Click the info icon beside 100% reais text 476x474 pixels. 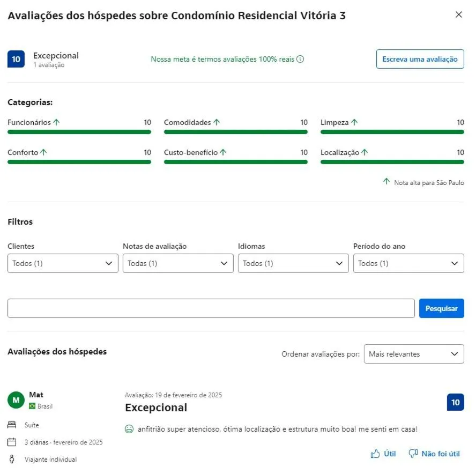click(300, 59)
